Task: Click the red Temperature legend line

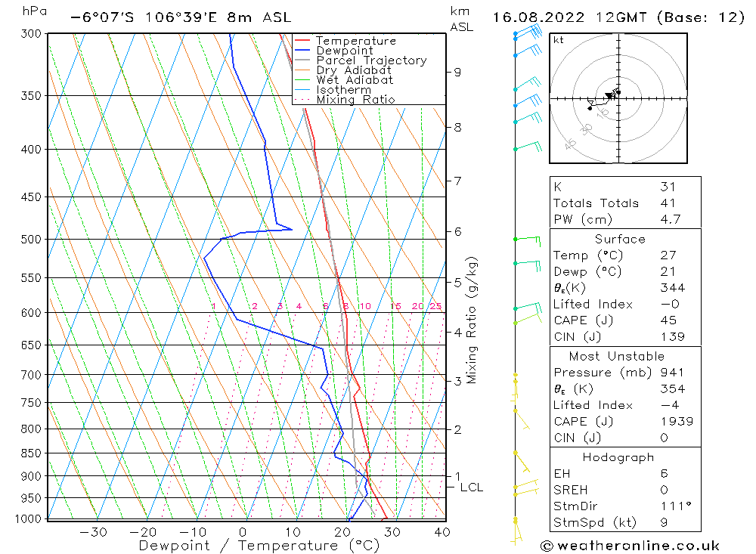Action: [302, 41]
